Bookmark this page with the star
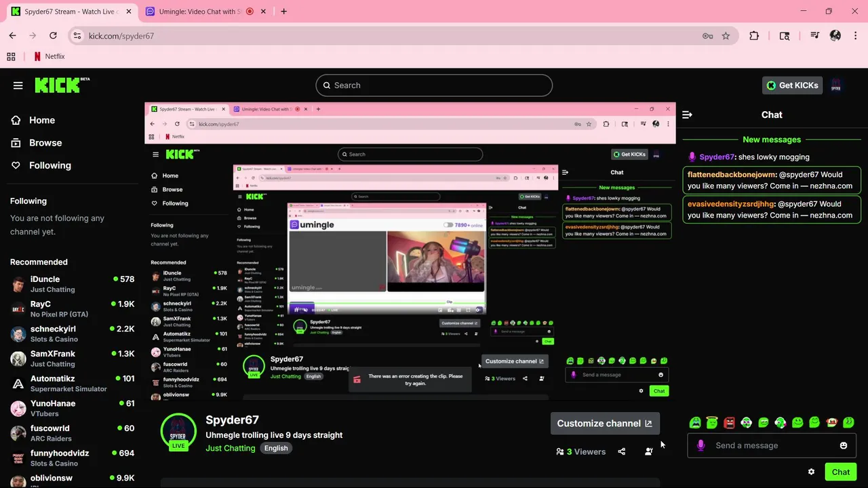868x488 pixels. 726,36
